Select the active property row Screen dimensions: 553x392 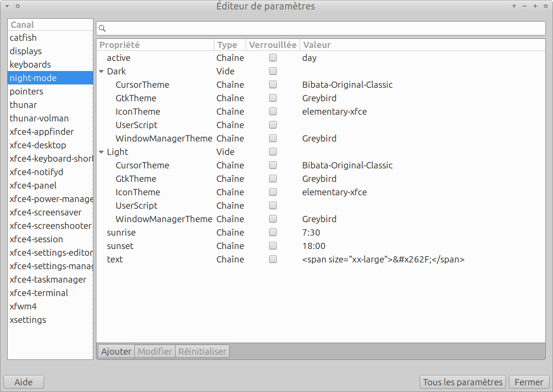[x=321, y=58]
